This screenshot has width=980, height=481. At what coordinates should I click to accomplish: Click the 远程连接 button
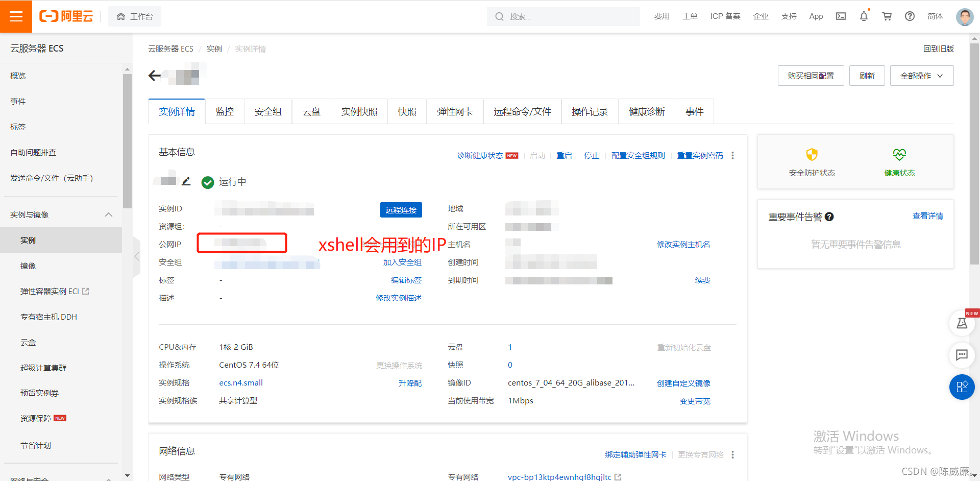401,209
